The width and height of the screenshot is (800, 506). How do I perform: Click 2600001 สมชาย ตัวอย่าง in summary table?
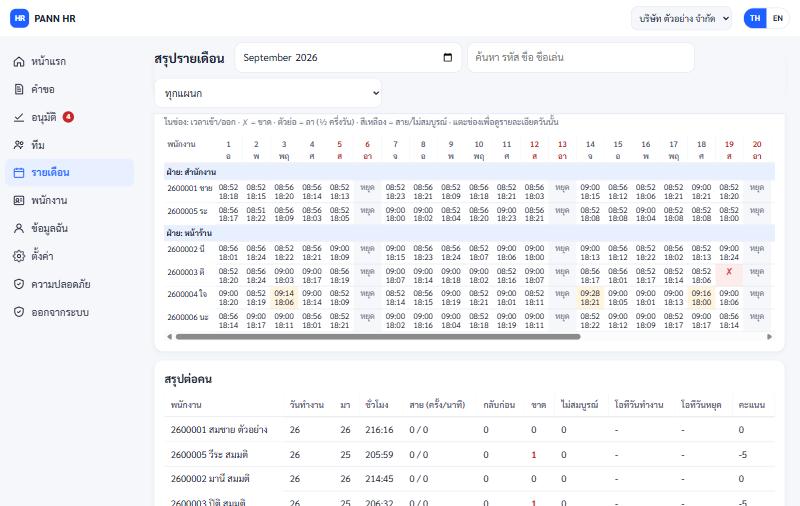219,430
